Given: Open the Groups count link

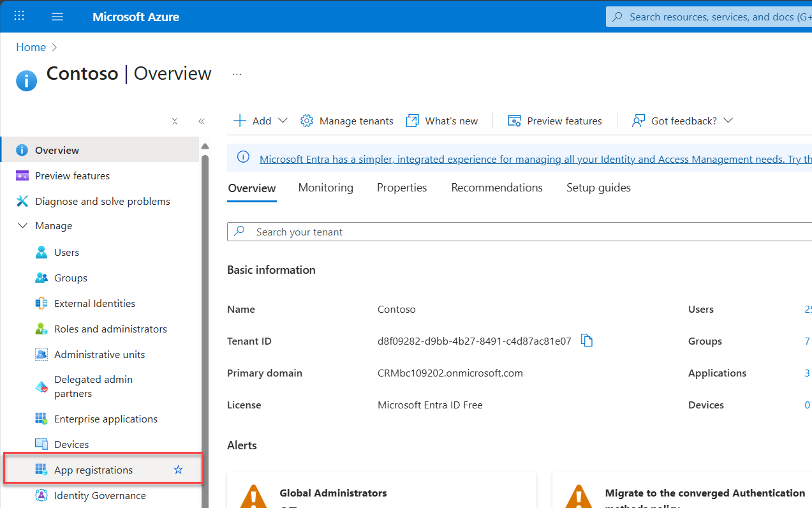Looking at the screenshot, I should coord(807,341).
